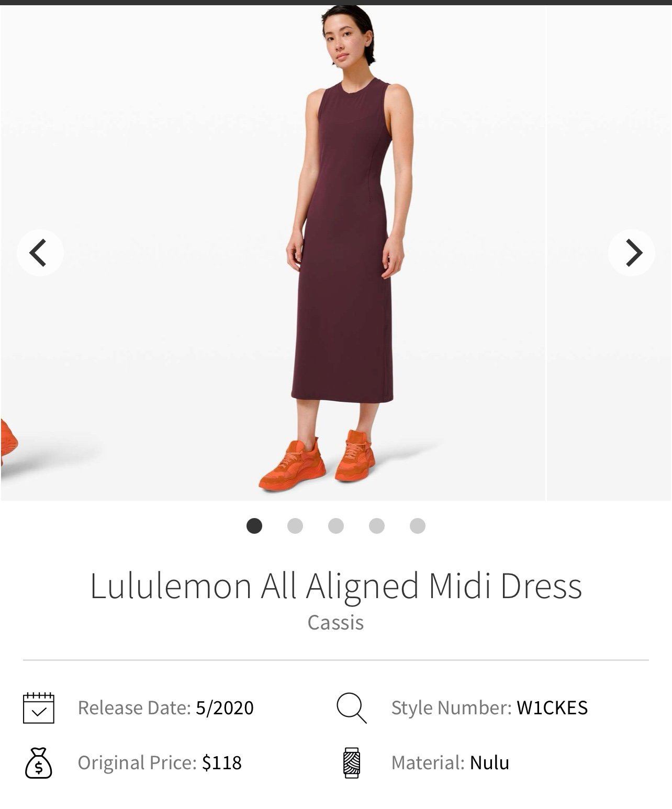
Task: Click the calendar release date icon
Action: tap(39, 708)
